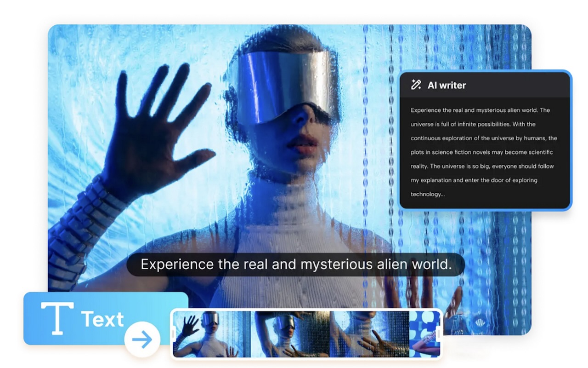Click inside the AI writer generated paragraph
588x368 pixels.
483,152
